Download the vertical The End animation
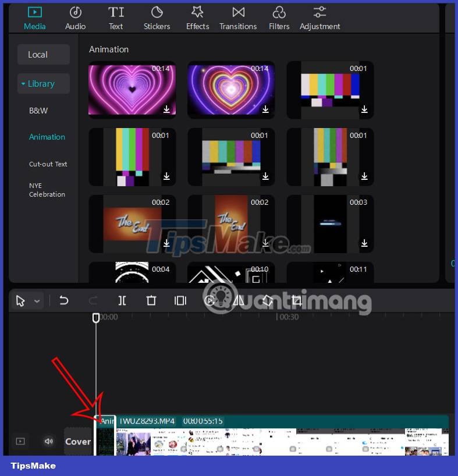The height and width of the screenshot is (476, 458). pos(265,243)
